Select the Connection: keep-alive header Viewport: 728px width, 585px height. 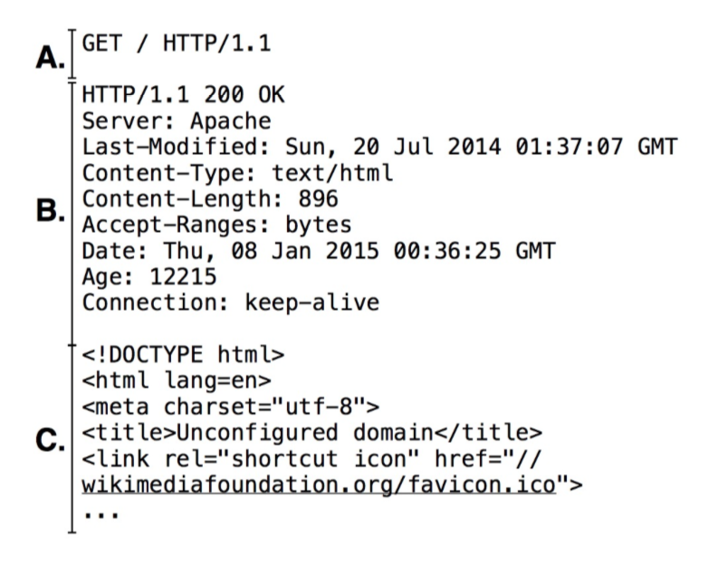(230, 303)
